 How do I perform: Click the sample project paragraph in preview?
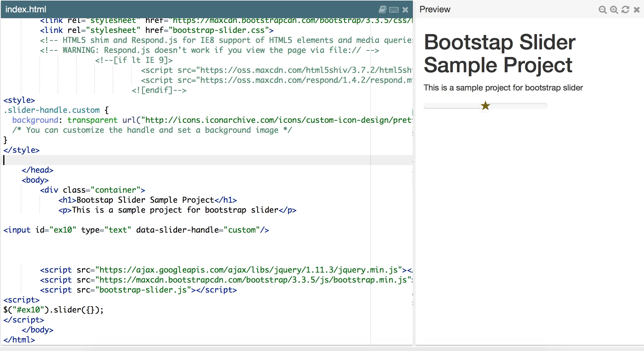(503, 88)
